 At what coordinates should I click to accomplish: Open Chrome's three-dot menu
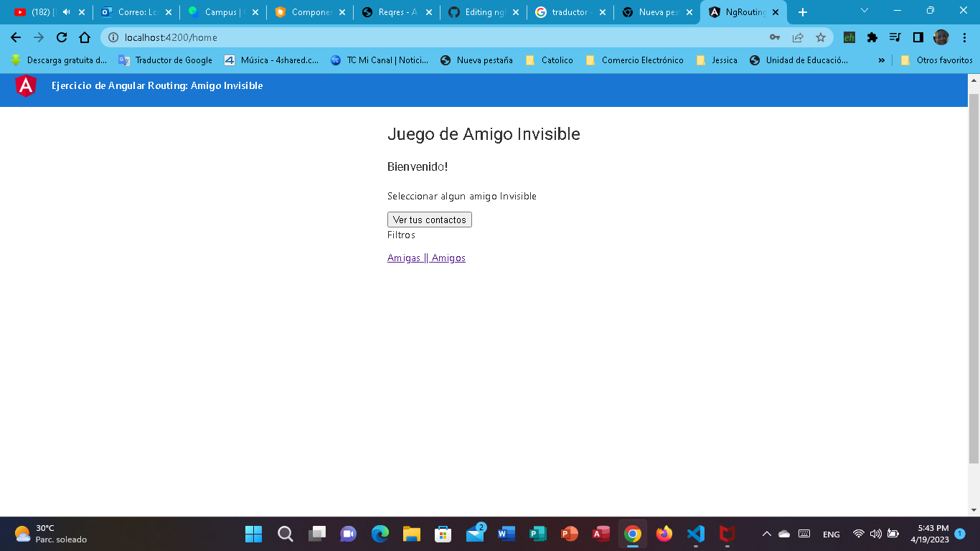pos(965,37)
